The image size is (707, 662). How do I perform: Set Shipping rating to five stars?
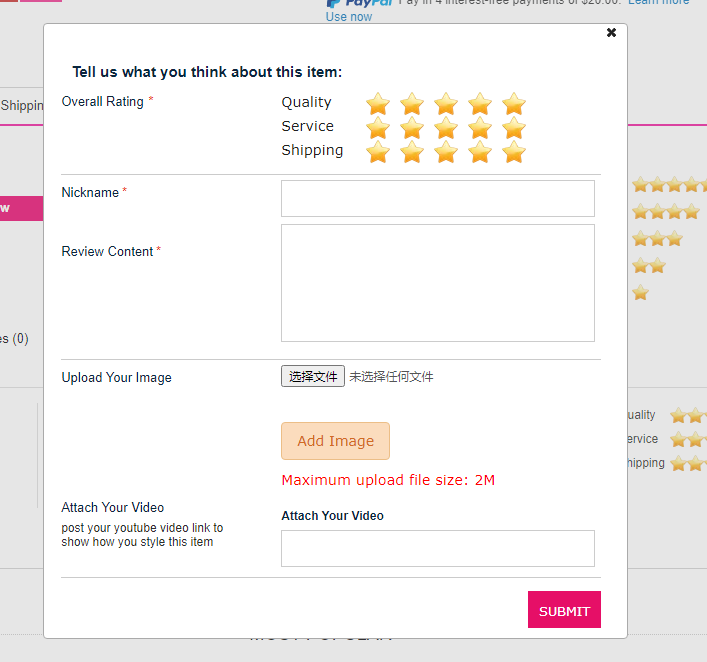pos(514,152)
